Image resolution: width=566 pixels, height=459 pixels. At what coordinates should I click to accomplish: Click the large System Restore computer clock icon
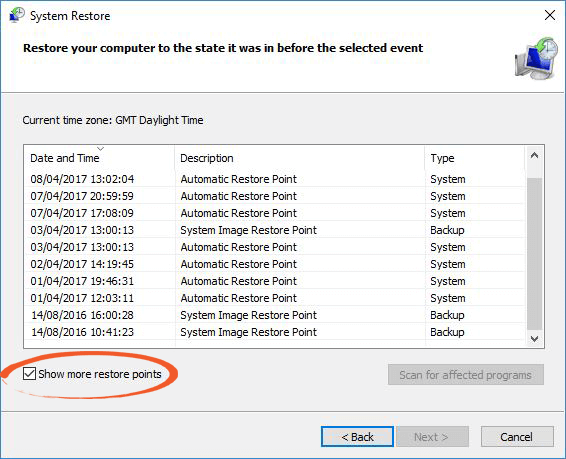coord(536,58)
